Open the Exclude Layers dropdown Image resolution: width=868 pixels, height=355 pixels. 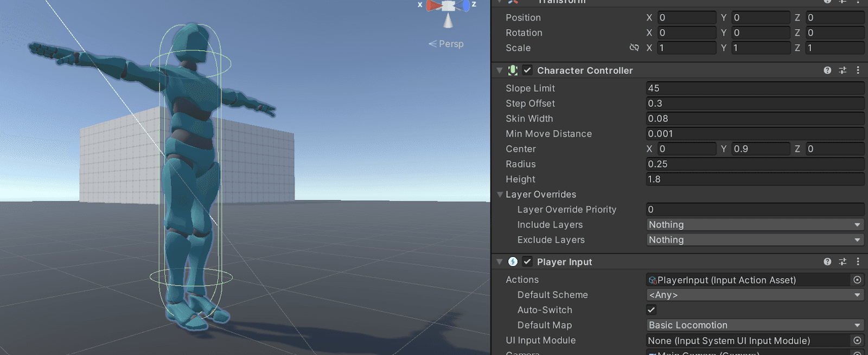click(755, 240)
